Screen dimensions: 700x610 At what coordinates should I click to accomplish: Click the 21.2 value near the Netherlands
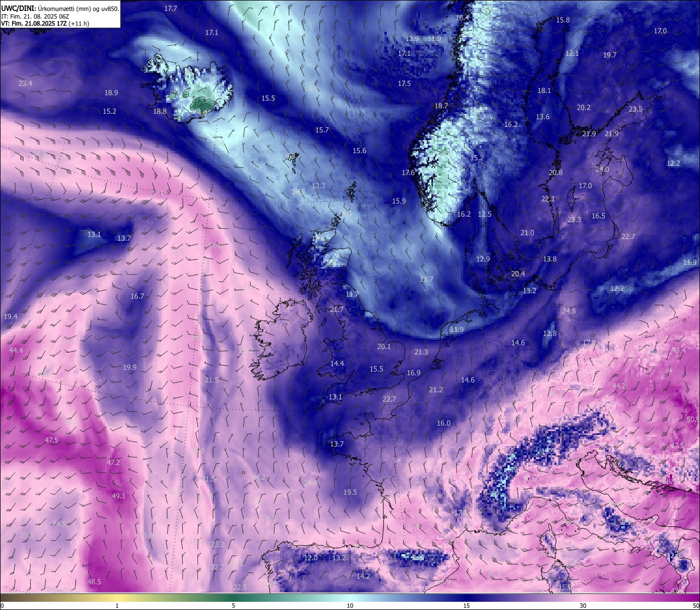[x=436, y=390]
